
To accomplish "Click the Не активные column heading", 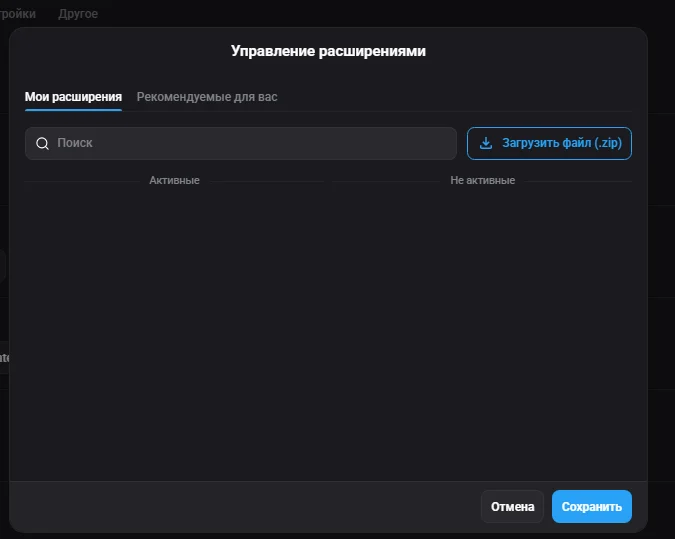I will coord(483,180).
